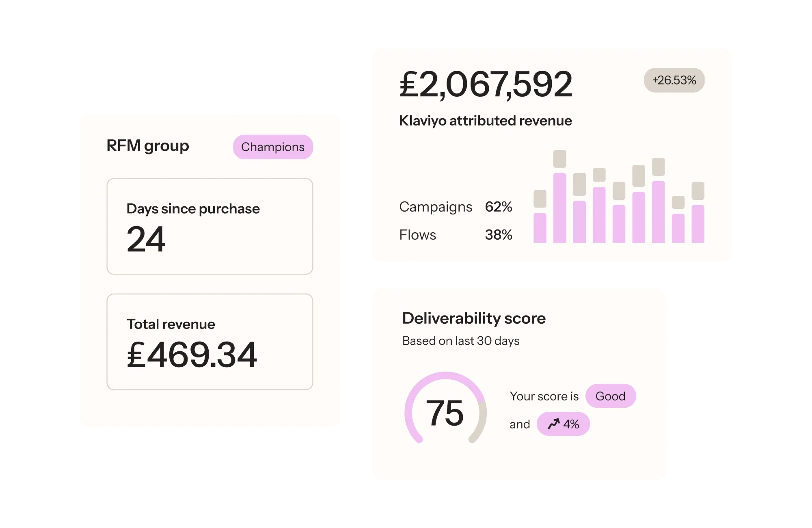Click the Campaigns label in the legend
The image size is (812, 528).
tap(436, 207)
